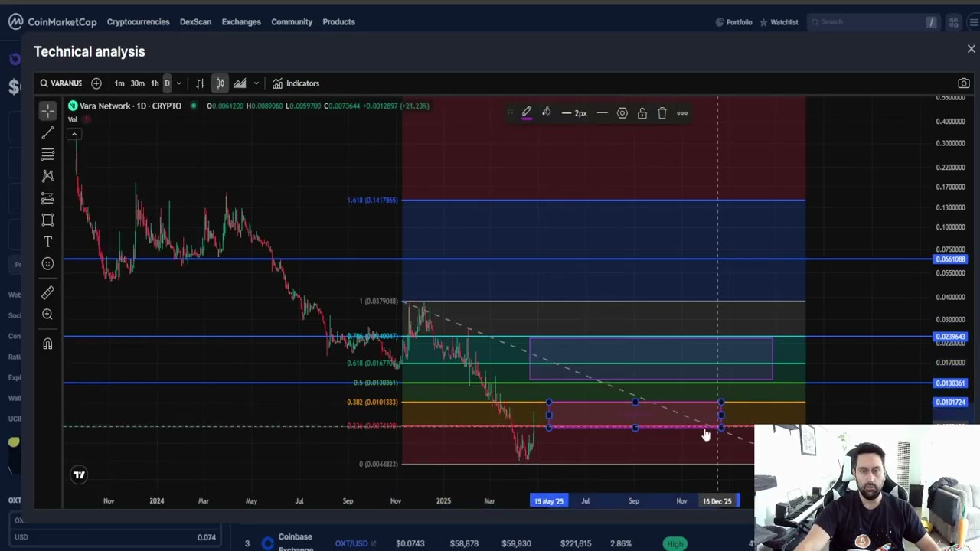Close the Technical analysis panel
The width and height of the screenshot is (980, 551).
click(971, 49)
